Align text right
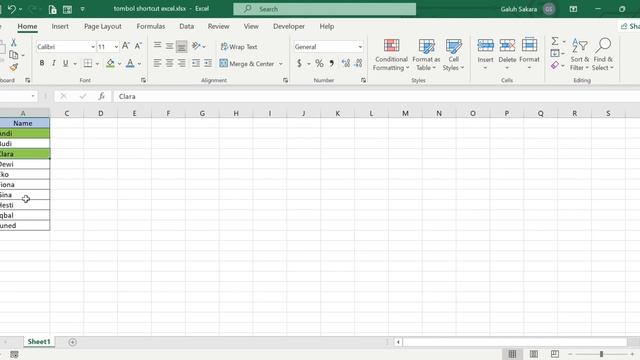This screenshot has width=640, height=360. [182, 63]
